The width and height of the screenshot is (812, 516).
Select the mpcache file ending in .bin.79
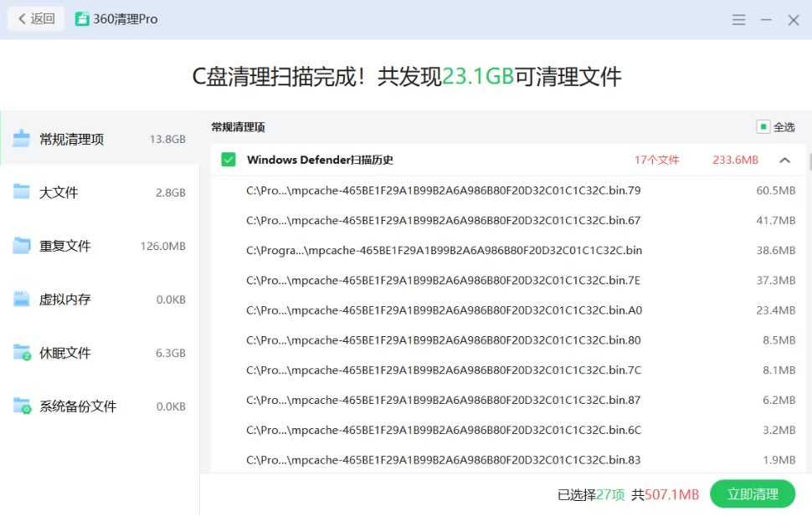(443, 191)
